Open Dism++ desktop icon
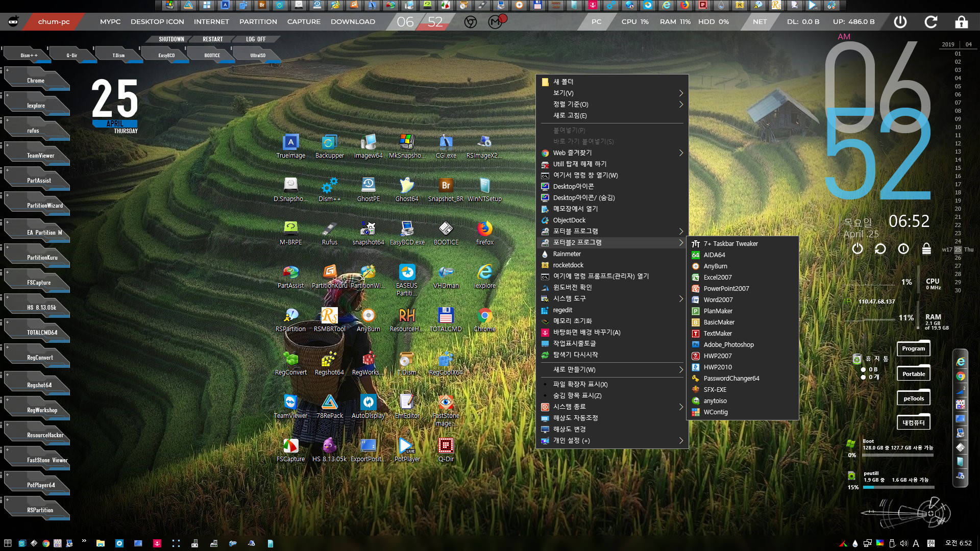The height and width of the screenshot is (551, 980). pos(329,189)
